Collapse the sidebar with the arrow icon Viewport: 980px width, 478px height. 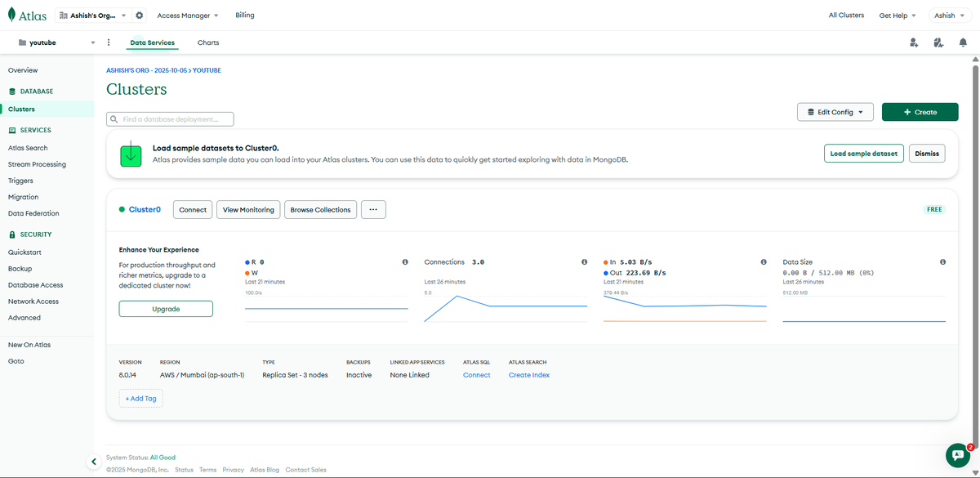pos(93,462)
